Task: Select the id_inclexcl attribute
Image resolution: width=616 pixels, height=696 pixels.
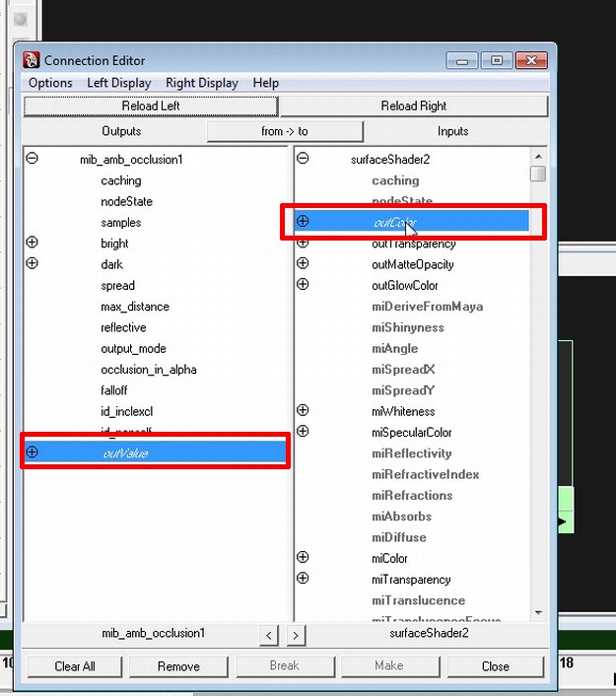Action: point(126,411)
